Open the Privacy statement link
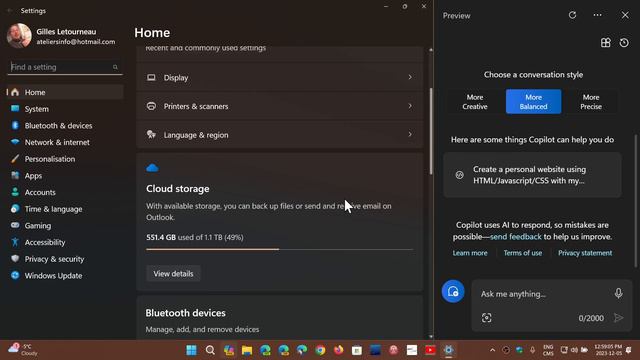The image size is (640, 360). pos(585,253)
